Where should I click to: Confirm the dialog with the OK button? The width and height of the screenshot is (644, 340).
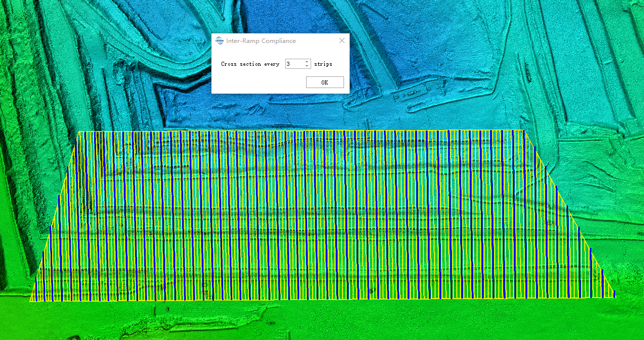(325, 82)
